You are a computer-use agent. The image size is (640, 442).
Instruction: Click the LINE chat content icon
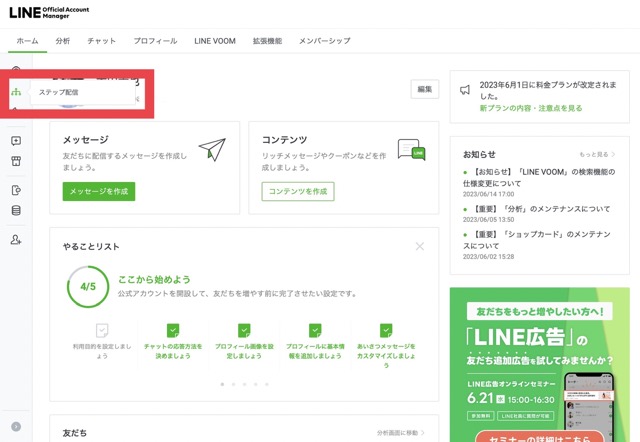click(411, 150)
